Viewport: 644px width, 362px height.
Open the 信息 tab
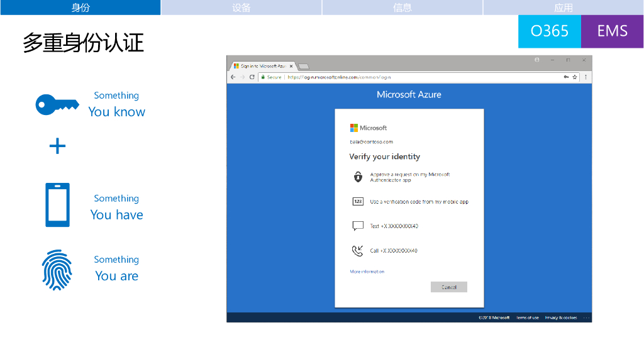(x=402, y=8)
